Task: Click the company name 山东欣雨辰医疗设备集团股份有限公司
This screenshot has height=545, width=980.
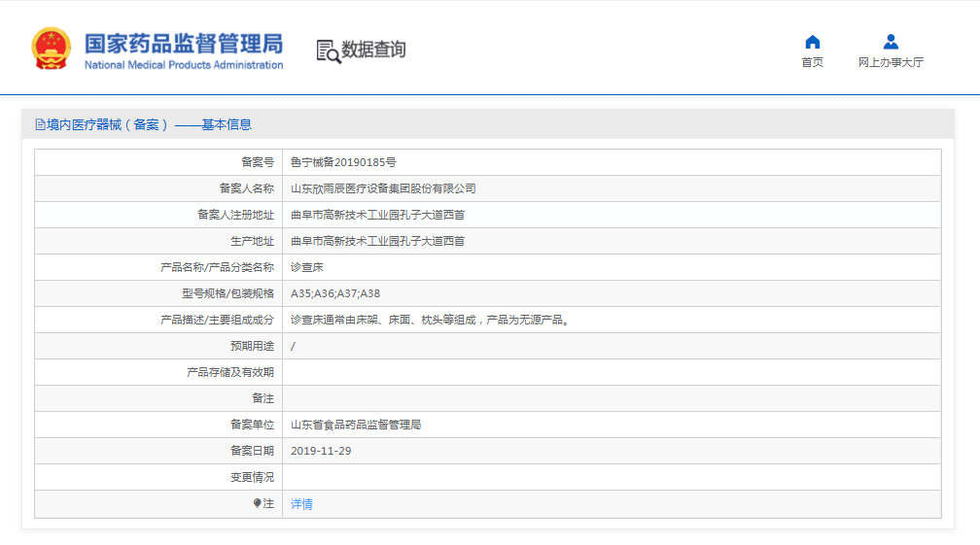Action: point(383,188)
